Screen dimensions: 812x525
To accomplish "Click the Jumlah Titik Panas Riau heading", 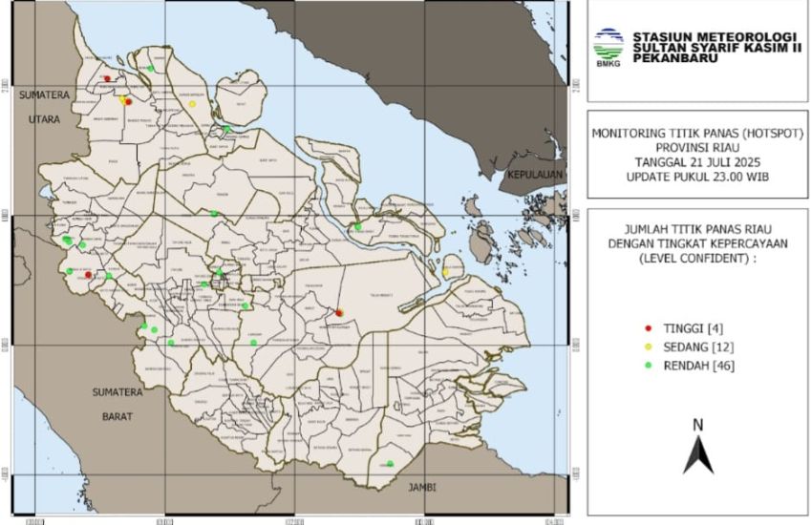I will (696, 230).
